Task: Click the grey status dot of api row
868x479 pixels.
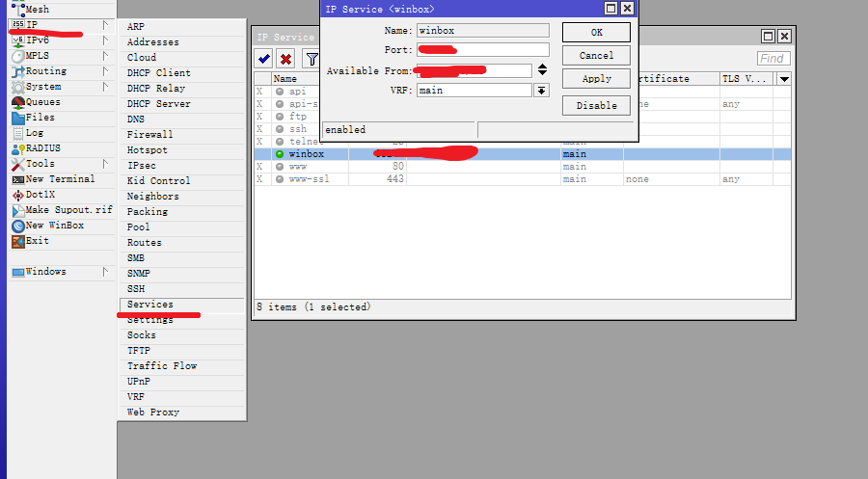Action: pos(280,92)
